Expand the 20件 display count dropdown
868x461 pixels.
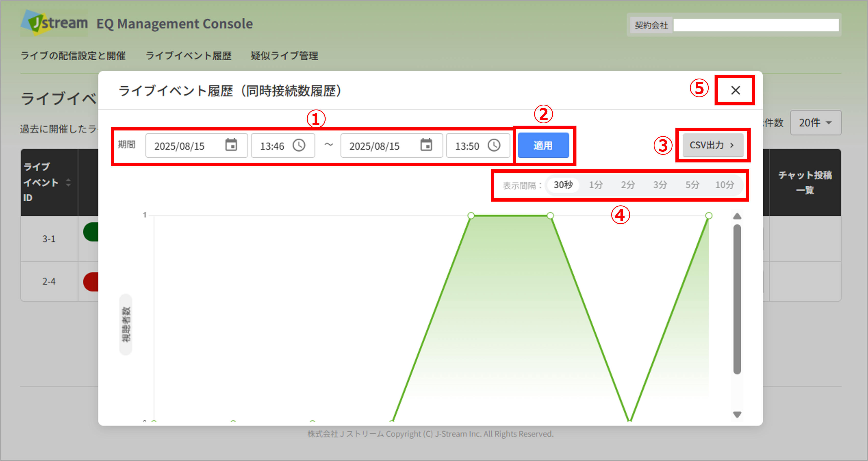pos(815,123)
